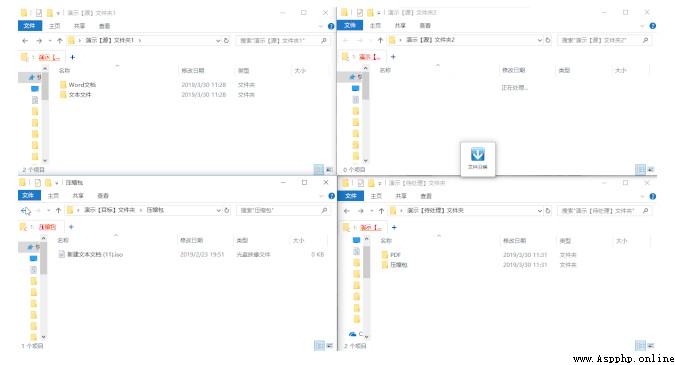Refresh bottom-right window address bar
Image resolution: width=675 pixels, height=365 pixels.
coord(548,210)
